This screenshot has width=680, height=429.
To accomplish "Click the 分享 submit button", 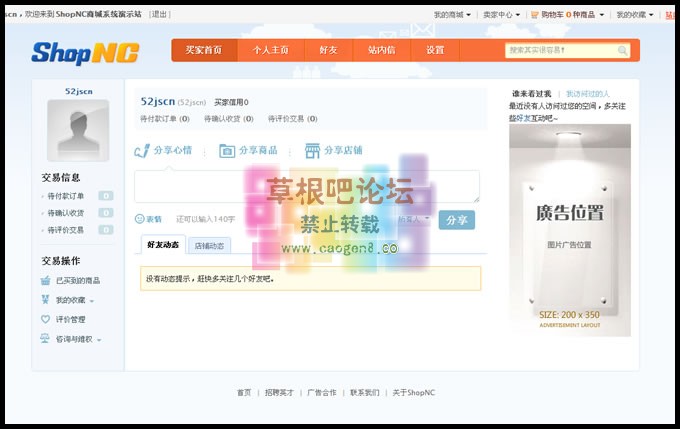I will tap(456, 220).
